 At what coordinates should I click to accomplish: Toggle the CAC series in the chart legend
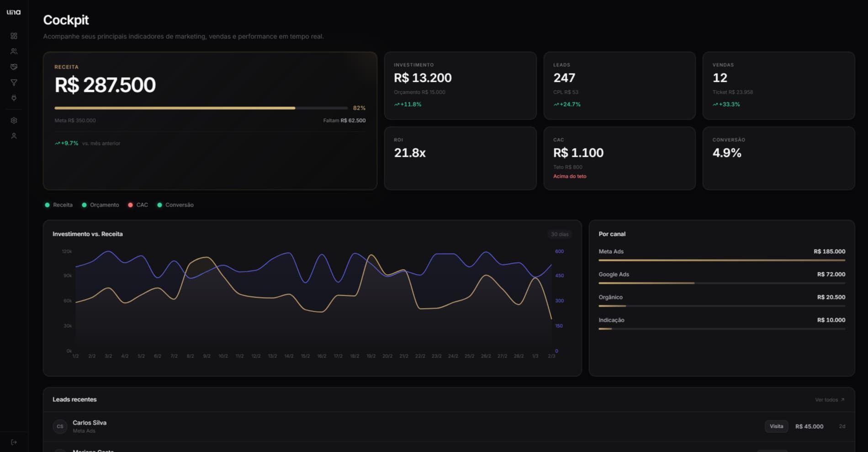coord(138,205)
